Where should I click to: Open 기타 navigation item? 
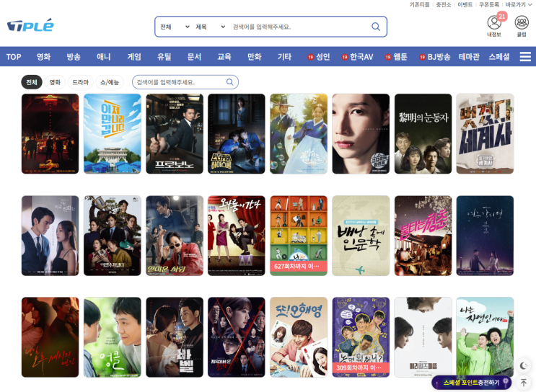[x=284, y=57]
